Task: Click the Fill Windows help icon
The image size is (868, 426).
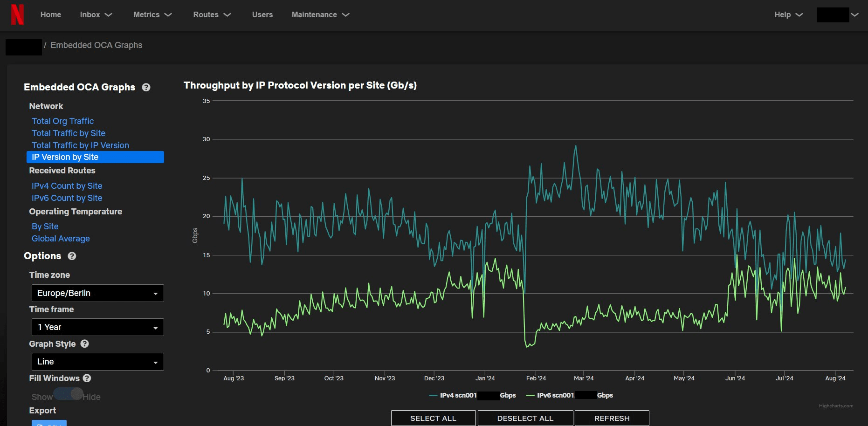Action: pyautogui.click(x=87, y=378)
